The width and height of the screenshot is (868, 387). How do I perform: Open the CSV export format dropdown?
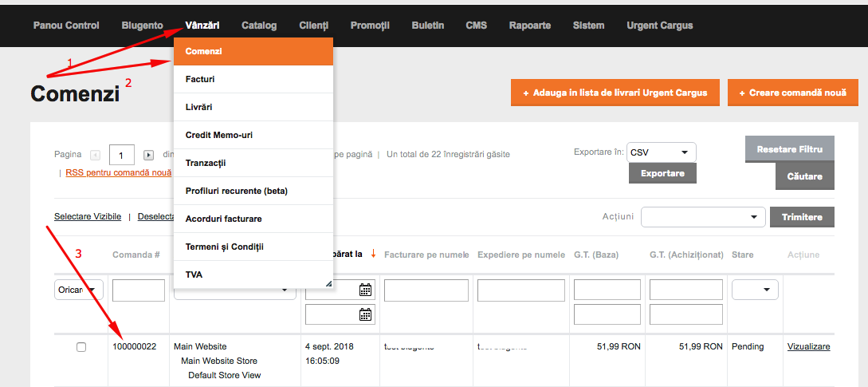pos(662,152)
